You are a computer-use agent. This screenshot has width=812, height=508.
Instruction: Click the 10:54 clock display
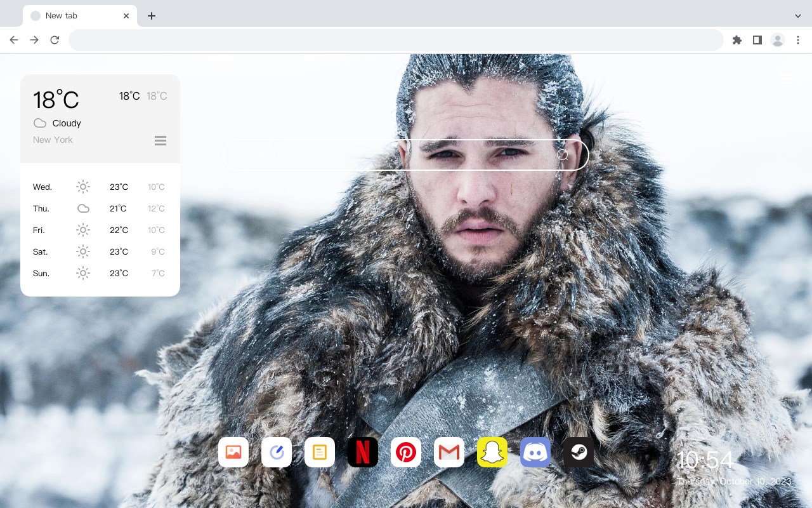point(705,460)
